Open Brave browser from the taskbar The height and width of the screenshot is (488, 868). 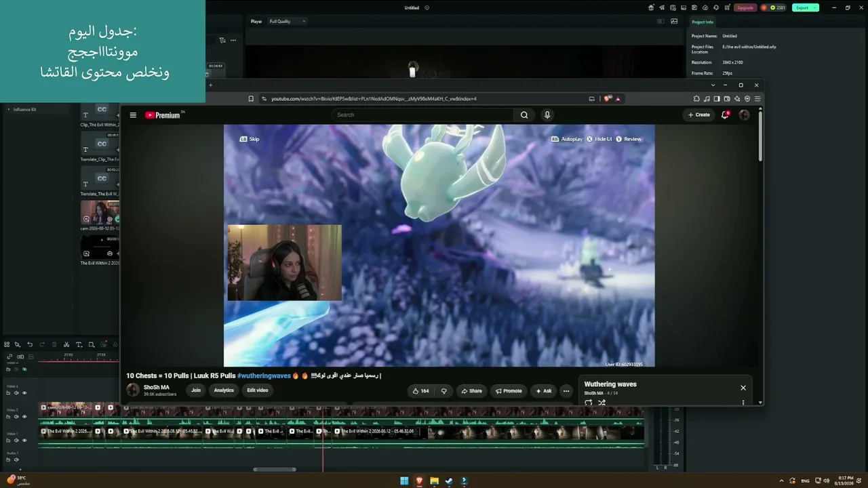419,481
